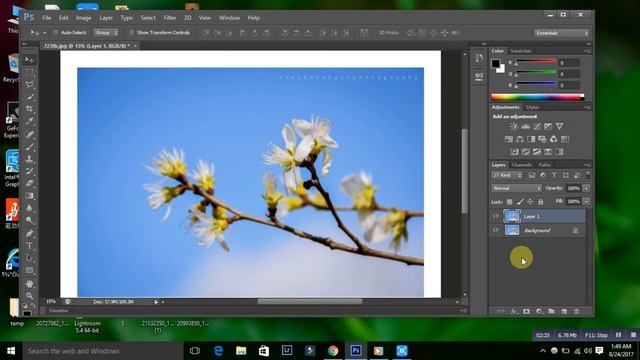Delete layer with trash icon
The height and width of the screenshot is (360, 640).
click(576, 311)
